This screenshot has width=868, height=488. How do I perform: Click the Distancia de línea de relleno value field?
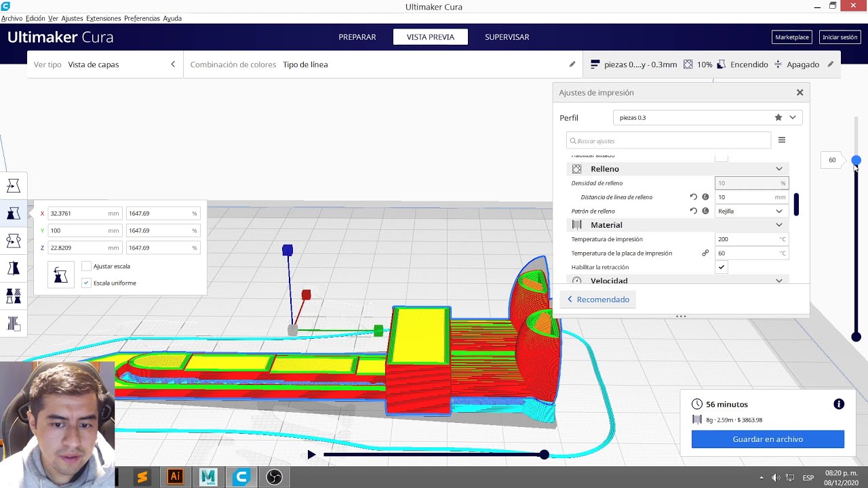751,197
